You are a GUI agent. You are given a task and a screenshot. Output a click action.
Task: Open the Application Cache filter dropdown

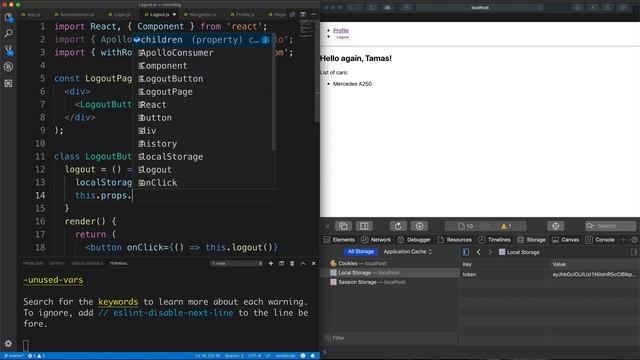(x=407, y=252)
